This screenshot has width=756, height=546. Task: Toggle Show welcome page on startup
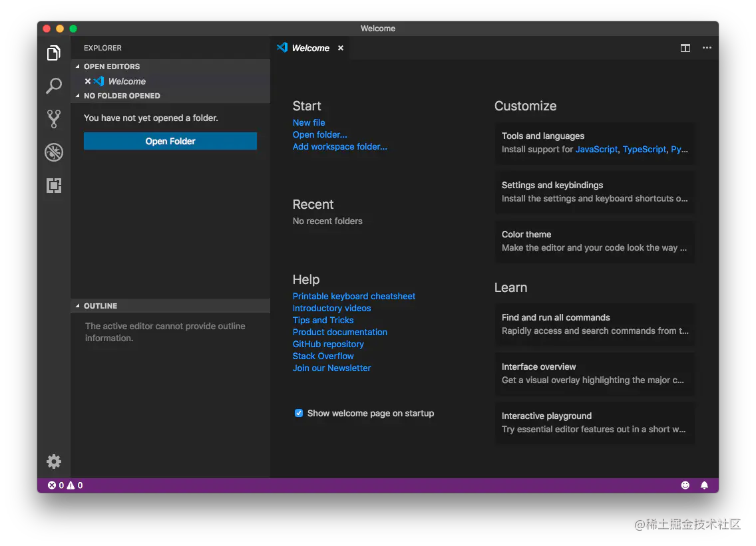[298, 413]
